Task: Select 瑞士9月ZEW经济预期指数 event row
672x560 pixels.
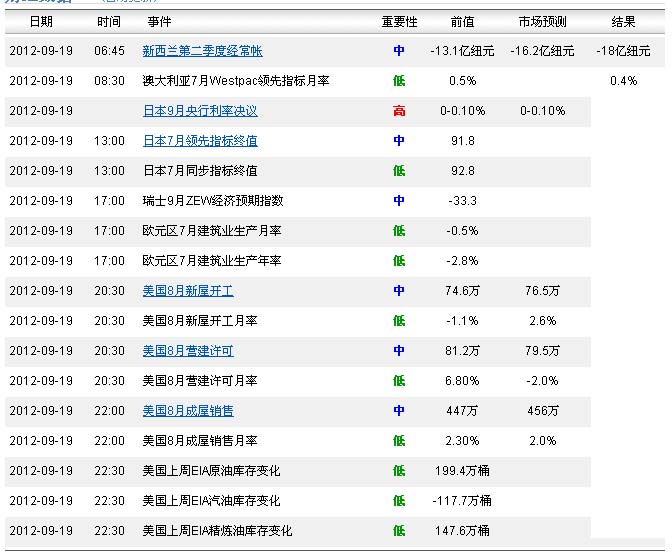Action: click(x=206, y=201)
